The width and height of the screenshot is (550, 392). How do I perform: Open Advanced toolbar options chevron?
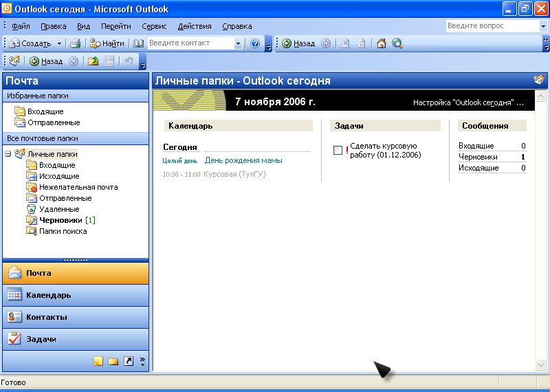143,62
